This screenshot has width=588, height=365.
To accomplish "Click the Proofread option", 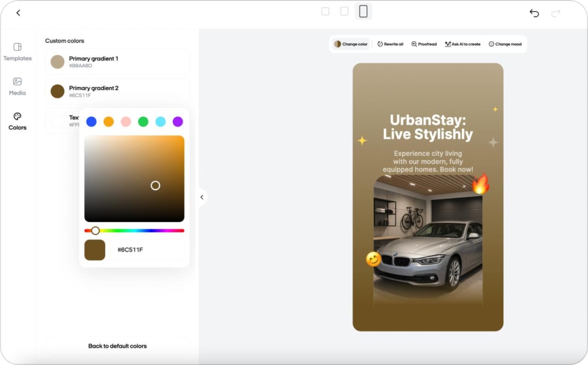I will pos(424,44).
